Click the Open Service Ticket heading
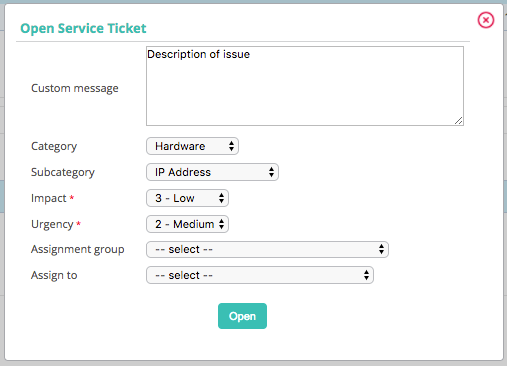This screenshot has width=507, height=366. click(x=83, y=28)
